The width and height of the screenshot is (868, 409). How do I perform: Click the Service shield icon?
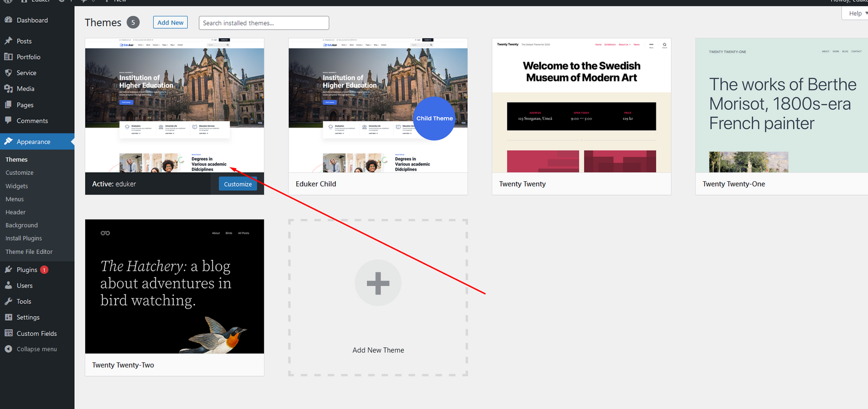pyautogui.click(x=8, y=73)
